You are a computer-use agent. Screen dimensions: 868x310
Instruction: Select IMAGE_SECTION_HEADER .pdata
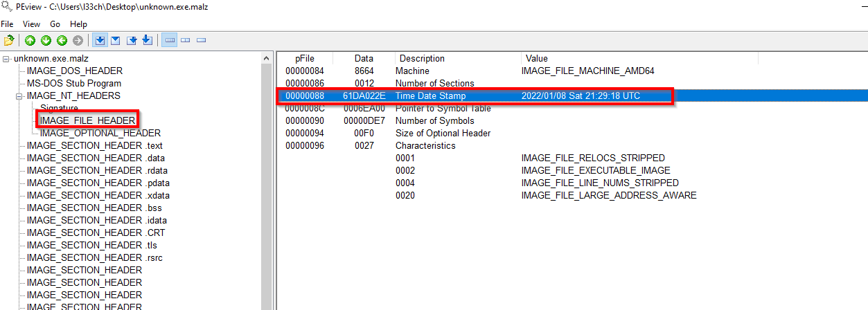click(98, 183)
